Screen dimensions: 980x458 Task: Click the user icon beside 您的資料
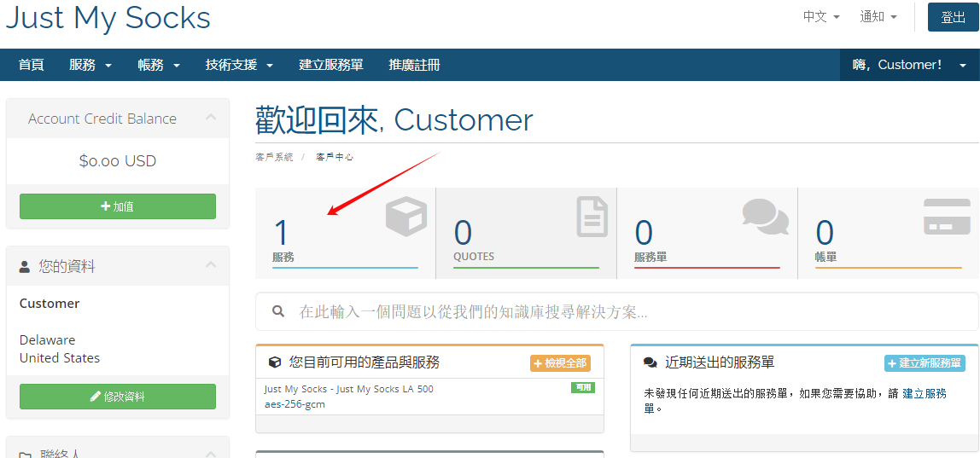[25, 267]
